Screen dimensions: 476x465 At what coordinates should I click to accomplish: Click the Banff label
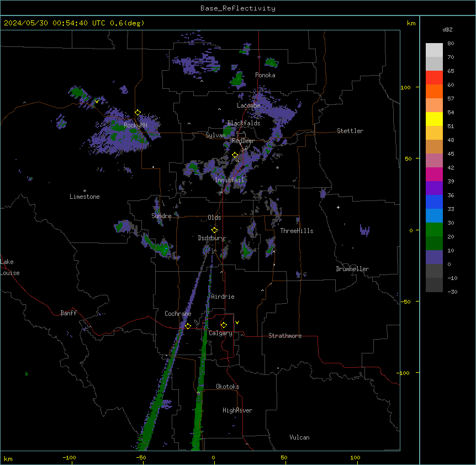pyautogui.click(x=68, y=313)
